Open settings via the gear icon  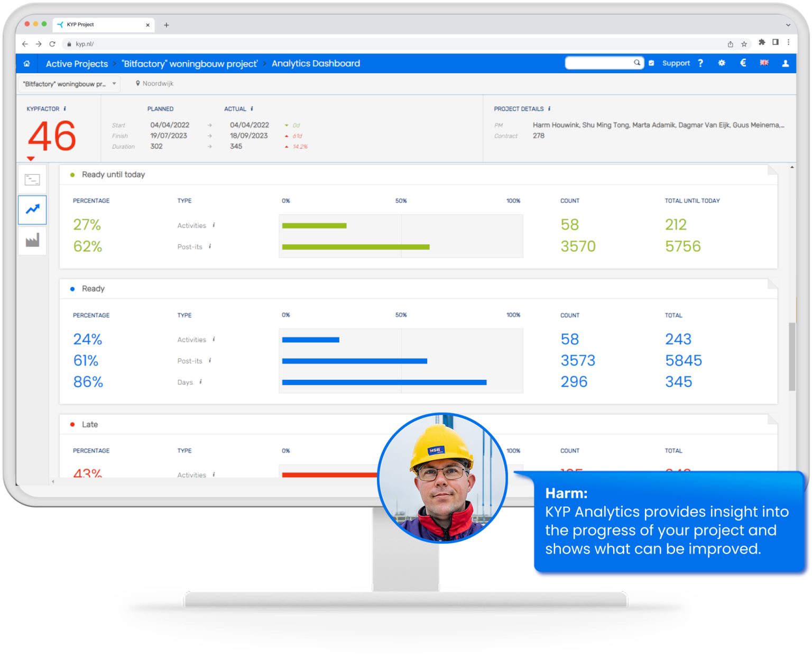click(x=721, y=63)
